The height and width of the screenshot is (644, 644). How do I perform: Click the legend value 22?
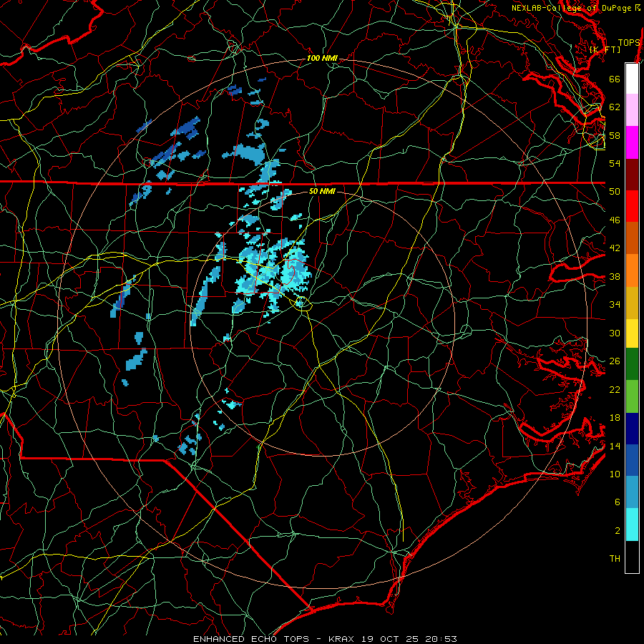[615, 390]
